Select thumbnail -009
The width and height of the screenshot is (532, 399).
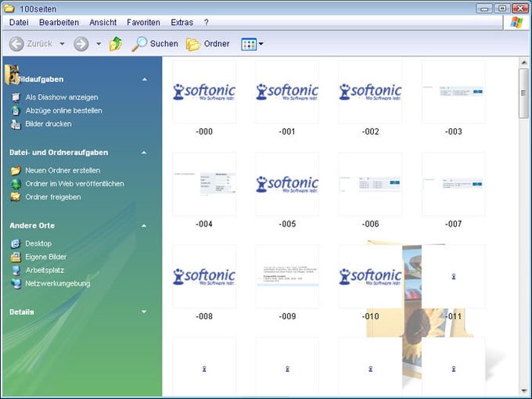[x=287, y=276]
